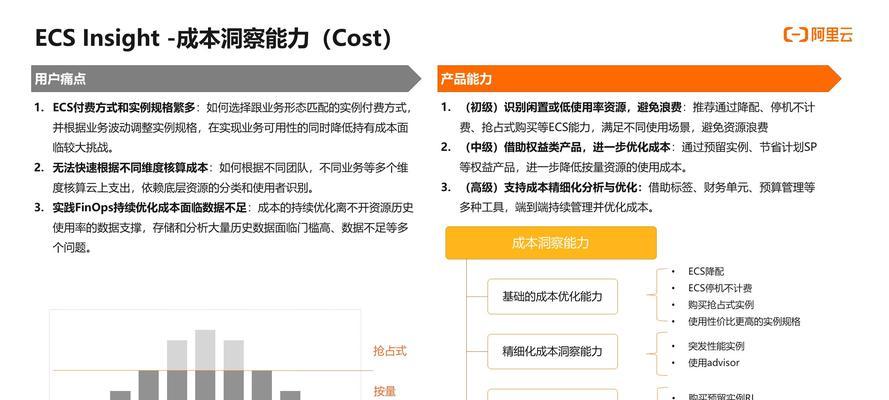Click the text '（高级）支持成本精细化分析与优化'
This screenshot has height=400, width=889.
point(550,188)
